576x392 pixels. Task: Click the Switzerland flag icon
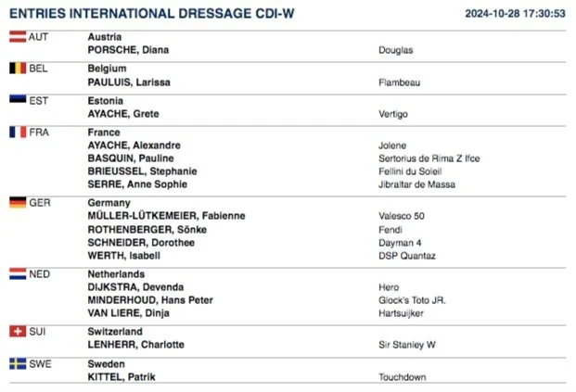(x=18, y=332)
